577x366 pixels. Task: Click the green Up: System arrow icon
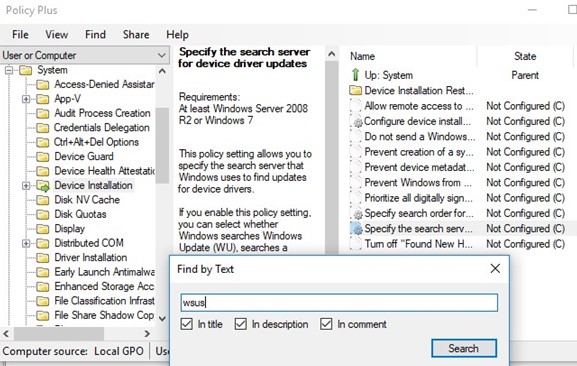(355, 75)
